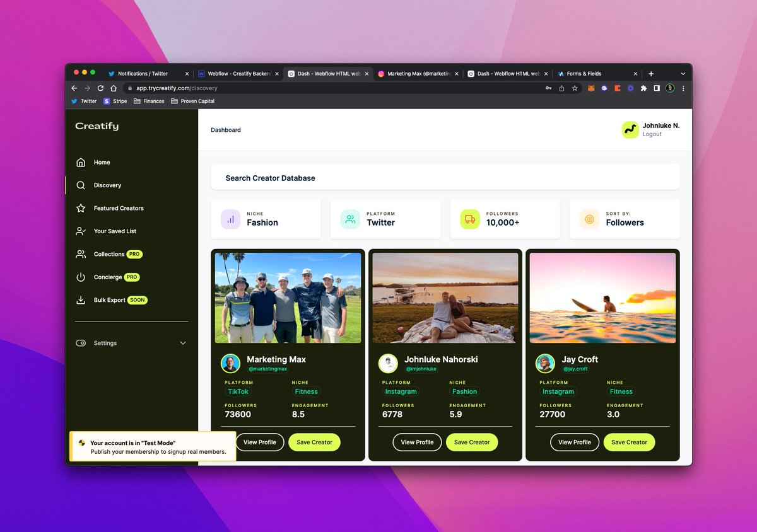Click the @jay.croft handle

click(x=575, y=369)
